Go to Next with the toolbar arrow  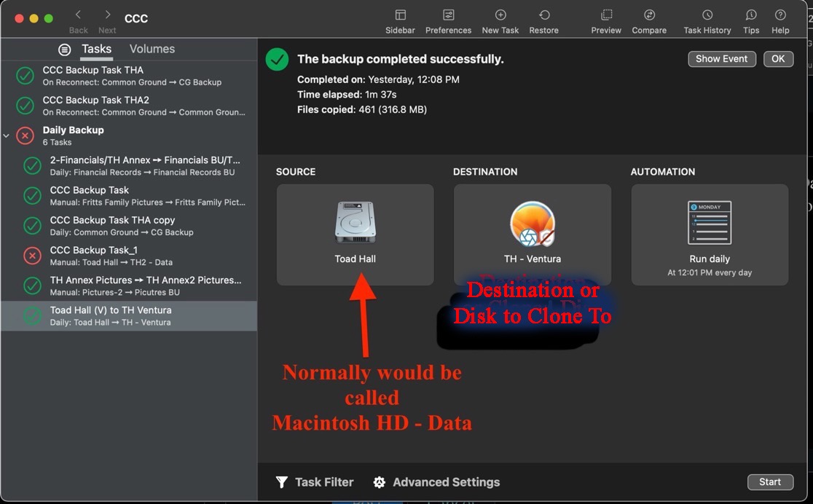(x=107, y=15)
